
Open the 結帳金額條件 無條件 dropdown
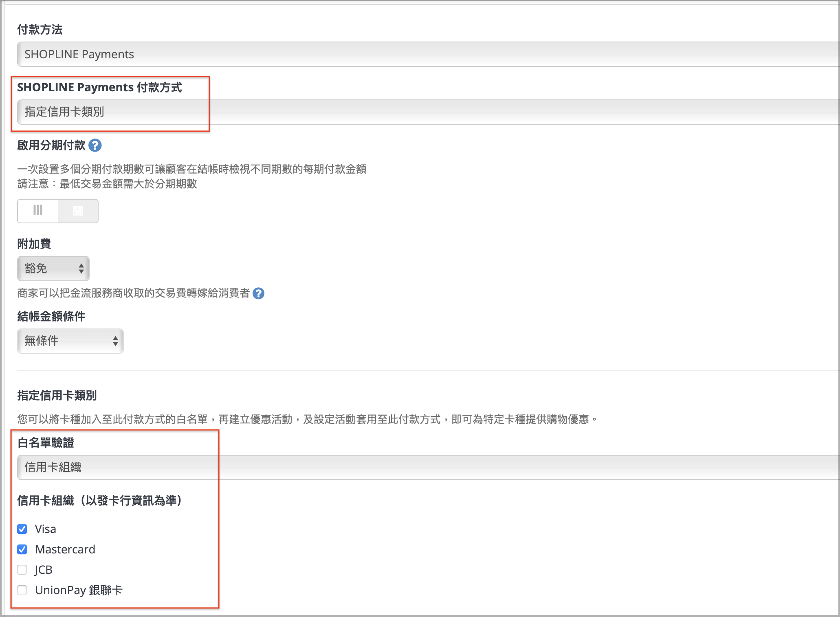click(70, 341)
